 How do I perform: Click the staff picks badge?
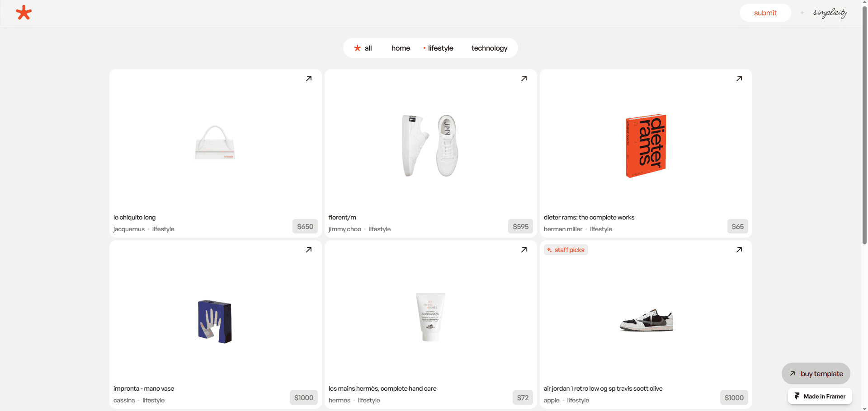(x=566, y=250)
